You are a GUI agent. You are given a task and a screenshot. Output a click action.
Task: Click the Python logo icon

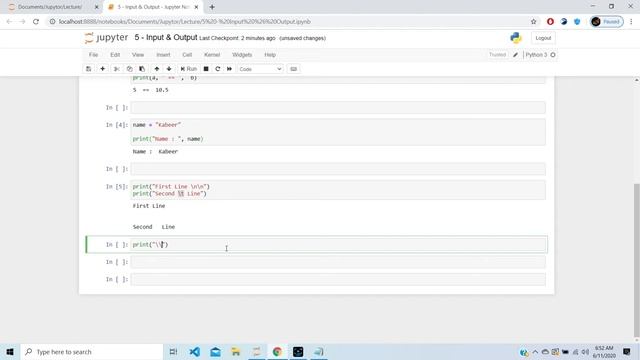coord(516,38)
